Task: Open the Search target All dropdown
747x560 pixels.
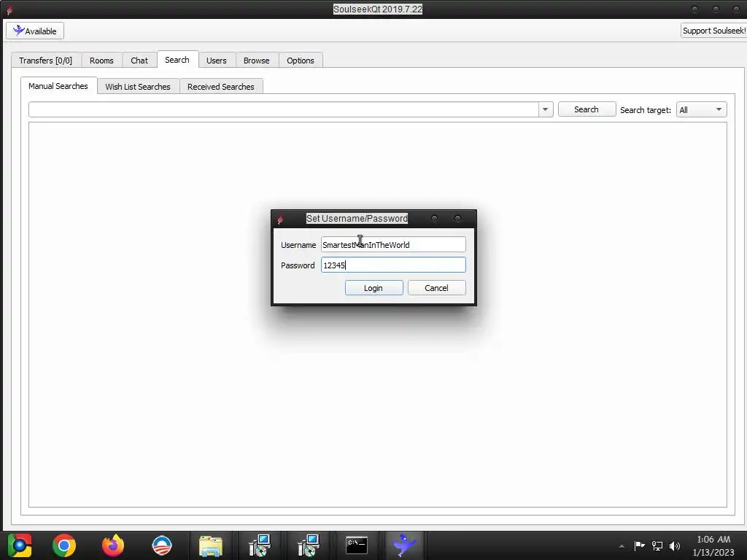Action: pyautogui.click(x=701, y=109)
